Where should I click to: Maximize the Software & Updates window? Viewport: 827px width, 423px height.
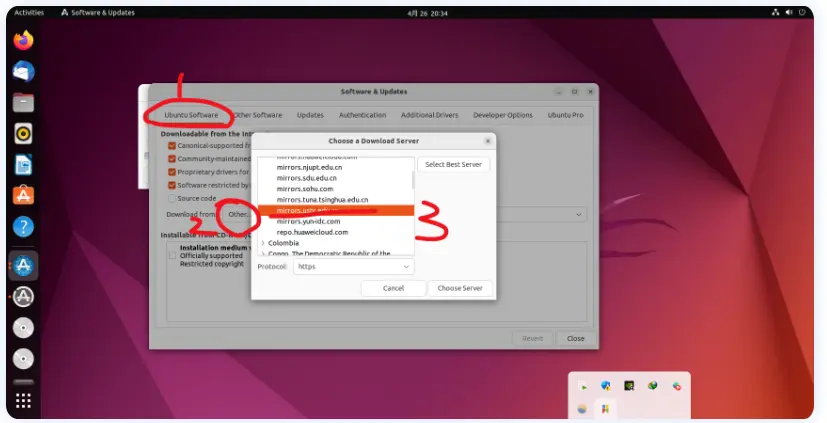click(x=574, y=92)
